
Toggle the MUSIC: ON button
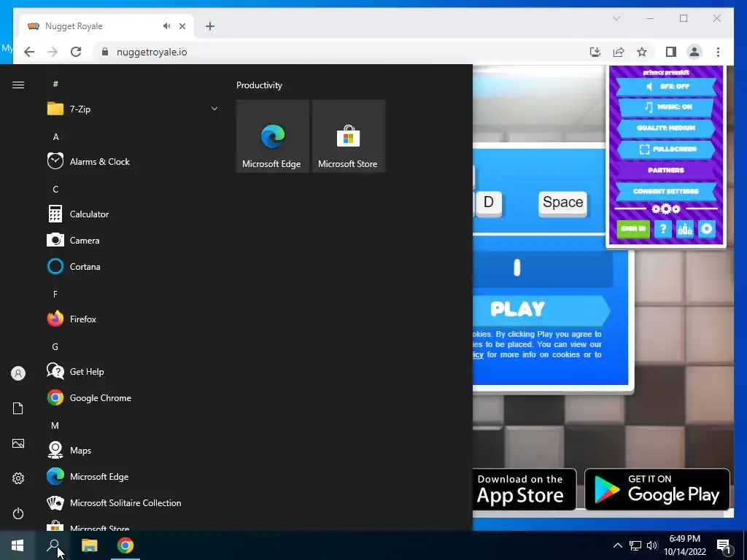tap(666, 107)
